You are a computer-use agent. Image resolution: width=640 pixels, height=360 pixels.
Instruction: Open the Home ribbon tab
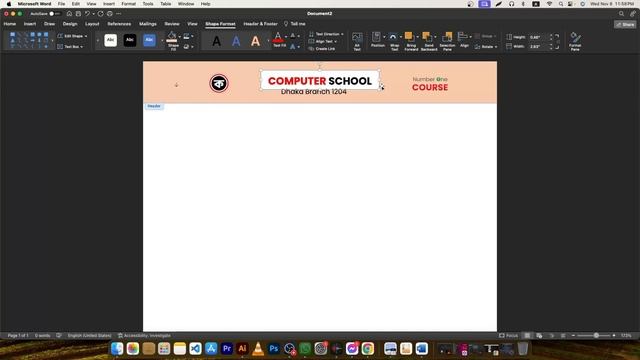(x=10, y=24)
